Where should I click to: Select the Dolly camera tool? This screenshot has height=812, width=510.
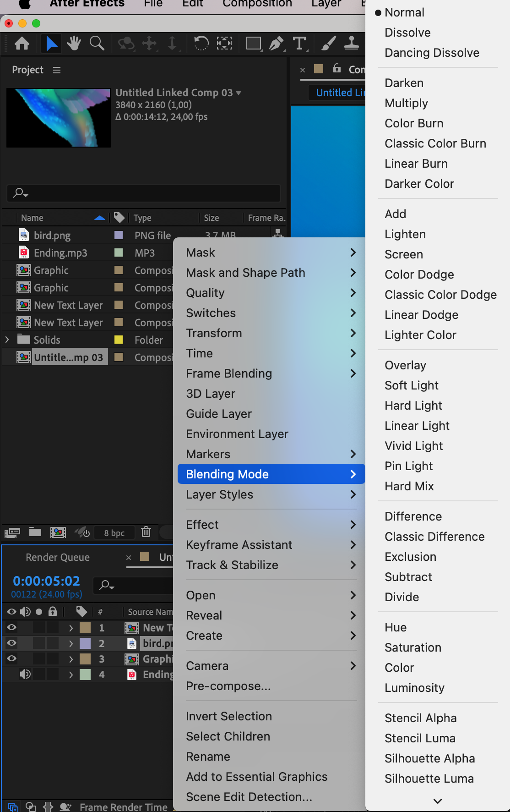pyautogui.click(x=172, y=44)
